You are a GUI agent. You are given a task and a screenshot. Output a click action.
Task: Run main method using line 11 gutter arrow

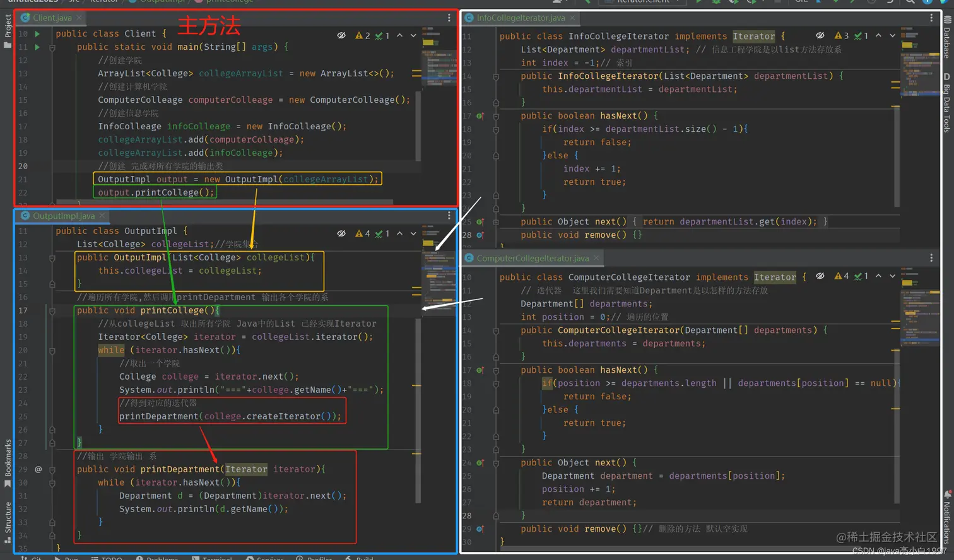(x=37, y=47)
